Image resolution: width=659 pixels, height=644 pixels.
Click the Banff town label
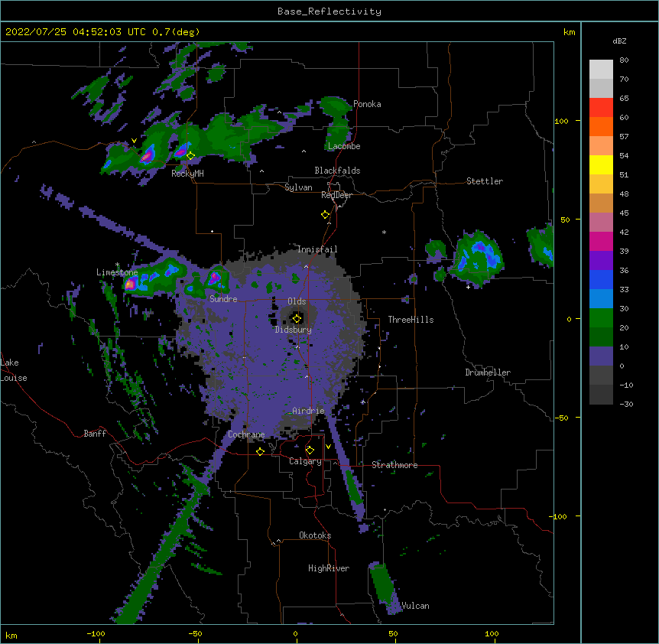coord(95,434)
